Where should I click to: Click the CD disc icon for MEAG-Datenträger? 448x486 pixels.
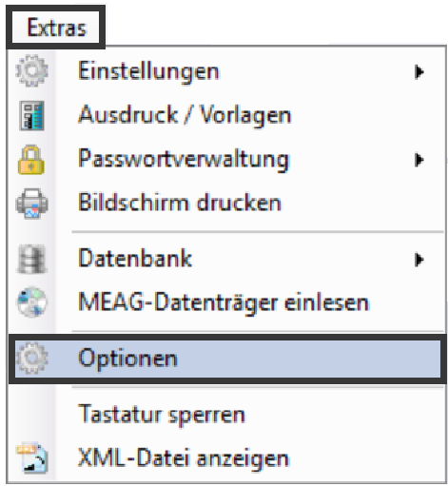tap(31, 302)
